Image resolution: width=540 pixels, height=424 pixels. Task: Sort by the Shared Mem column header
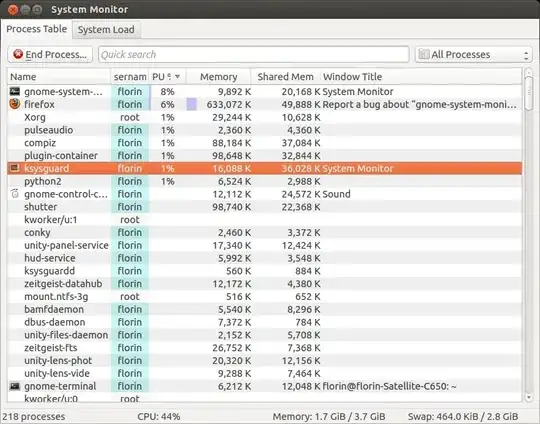pyautogui.click(x=285, y=76)
